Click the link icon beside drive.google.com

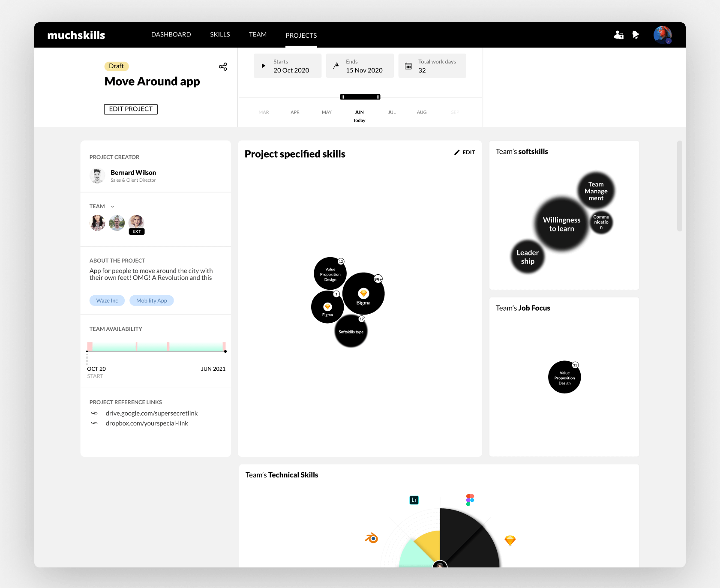[94, 413]
